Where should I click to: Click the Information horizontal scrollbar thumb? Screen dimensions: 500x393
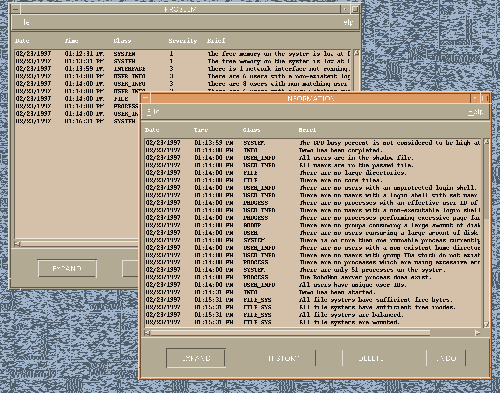[x=290, y=333]
